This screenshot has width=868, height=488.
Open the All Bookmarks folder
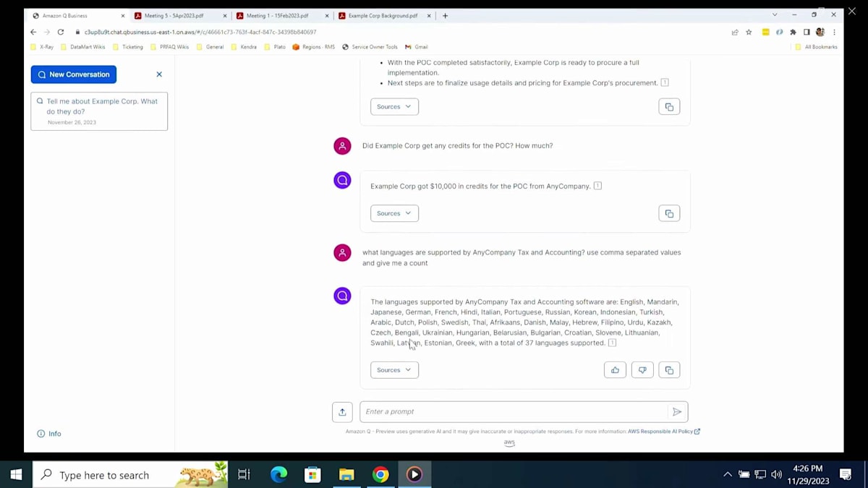tap(816, 47)
